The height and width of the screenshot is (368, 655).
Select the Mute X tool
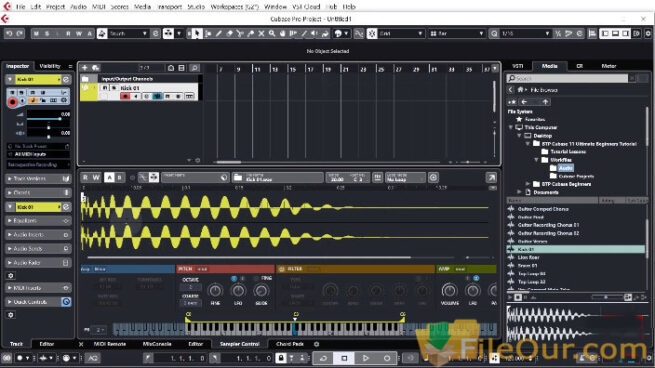261,33
